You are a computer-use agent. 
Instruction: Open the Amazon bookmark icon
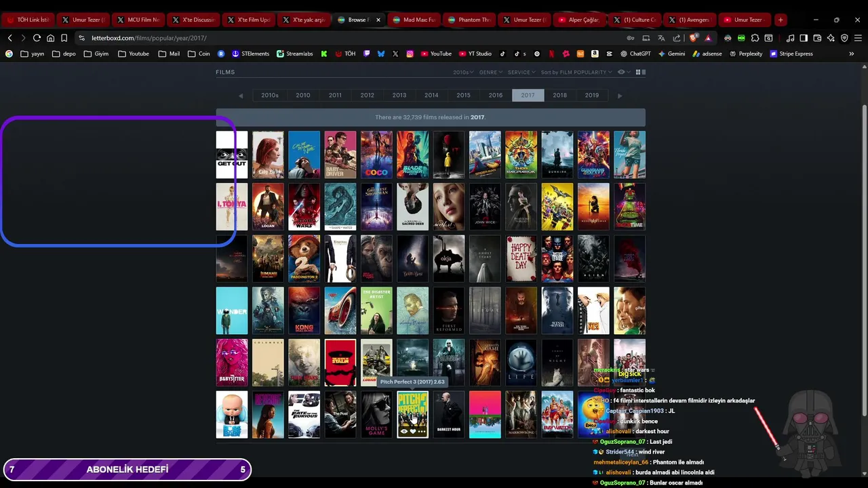pyautogui.click(x=595, y=54)
